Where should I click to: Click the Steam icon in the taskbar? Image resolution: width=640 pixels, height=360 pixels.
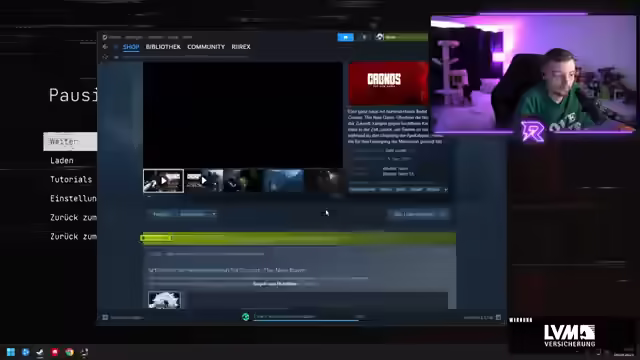(40, 352)
